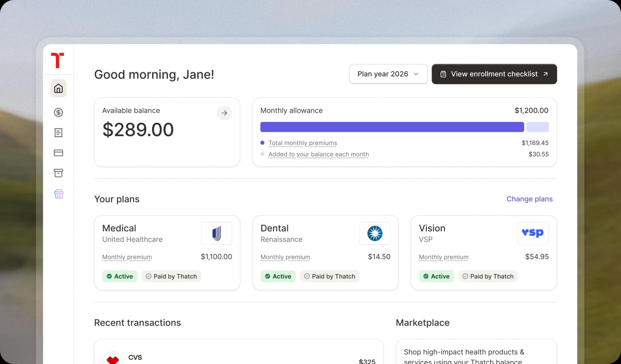
Task: Click View enrollment checklist button
Action: (494, 74)
